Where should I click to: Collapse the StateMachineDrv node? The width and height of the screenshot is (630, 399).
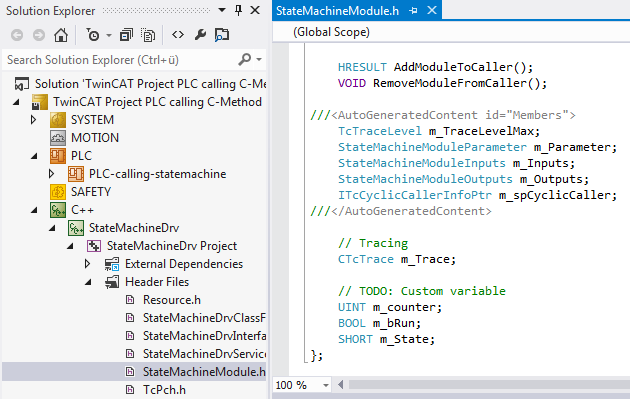(x=52, y=228)
